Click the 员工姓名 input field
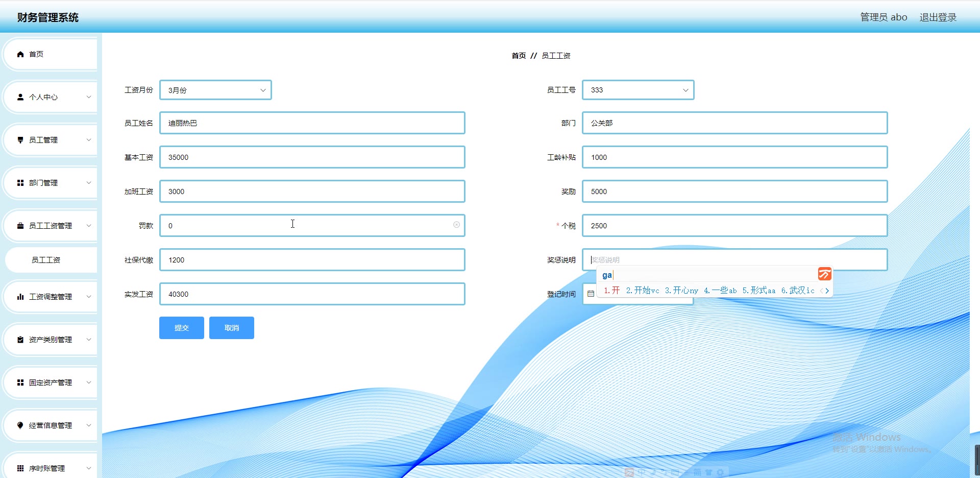 (312, 123)
